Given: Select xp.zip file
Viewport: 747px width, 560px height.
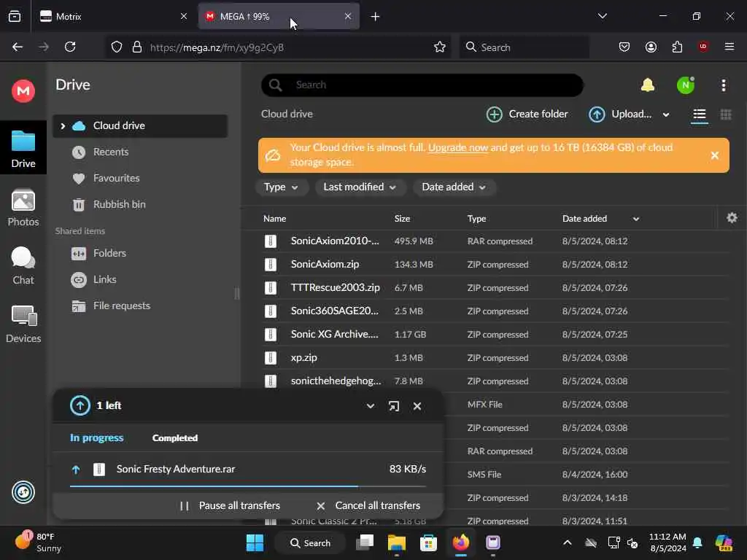Looking at the screenshot, I should [x=304, y=357].
